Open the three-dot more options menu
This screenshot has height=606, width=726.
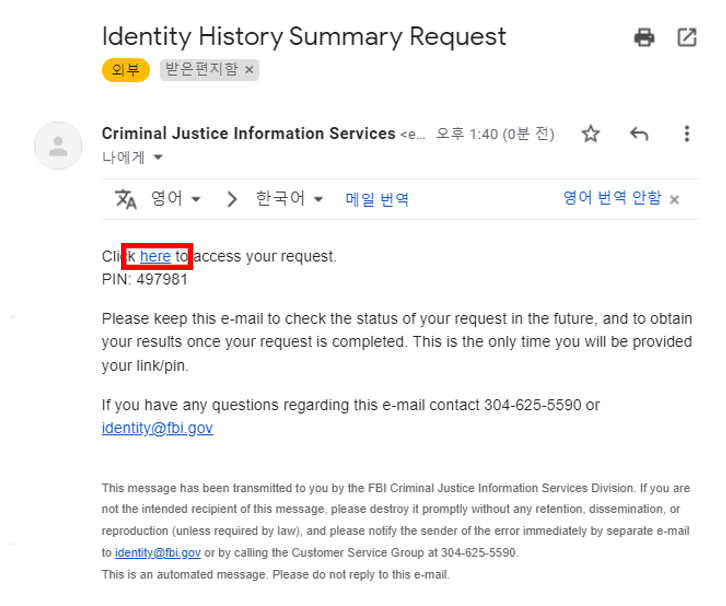[x=686, y=134]
